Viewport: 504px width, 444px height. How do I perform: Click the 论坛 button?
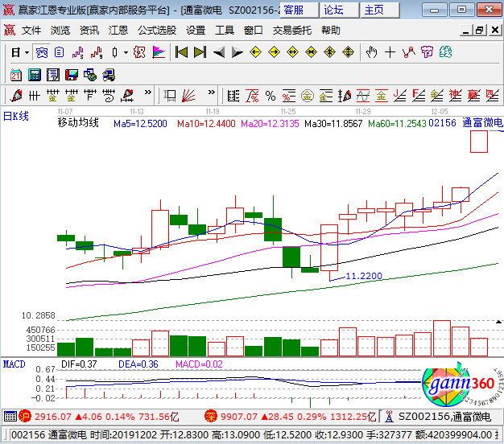(x=340, y=10)
